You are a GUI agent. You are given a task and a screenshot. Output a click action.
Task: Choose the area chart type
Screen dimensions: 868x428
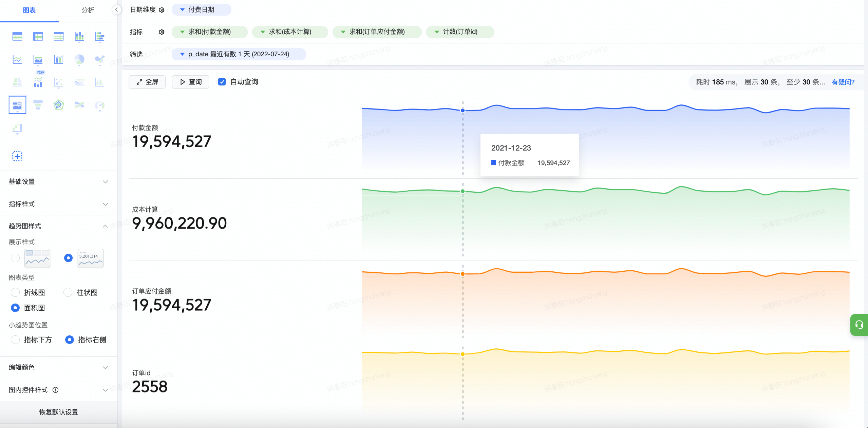(38, 60)
